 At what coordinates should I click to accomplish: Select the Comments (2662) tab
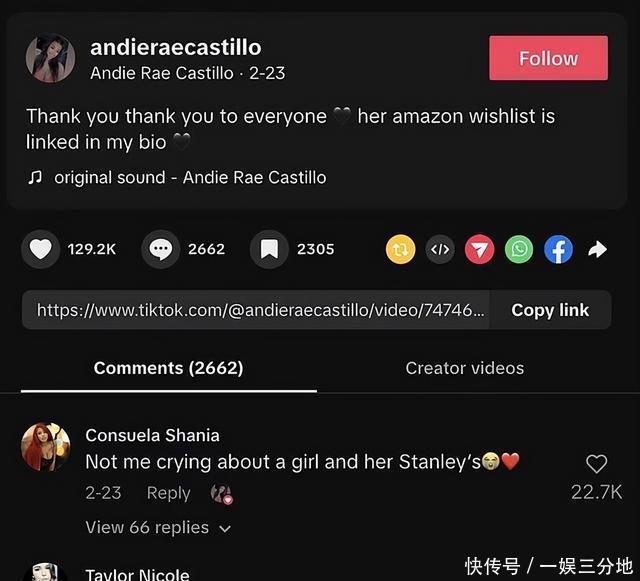[169, 368]
